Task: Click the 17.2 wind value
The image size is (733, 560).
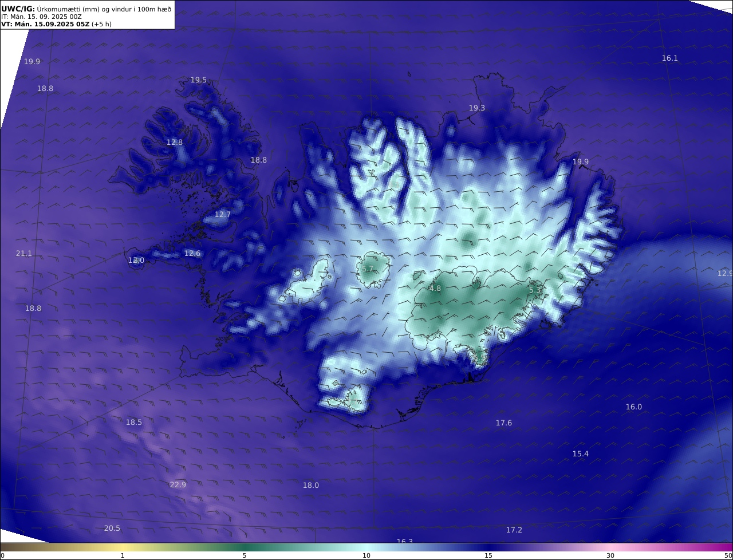Action: tap(514, 530)
